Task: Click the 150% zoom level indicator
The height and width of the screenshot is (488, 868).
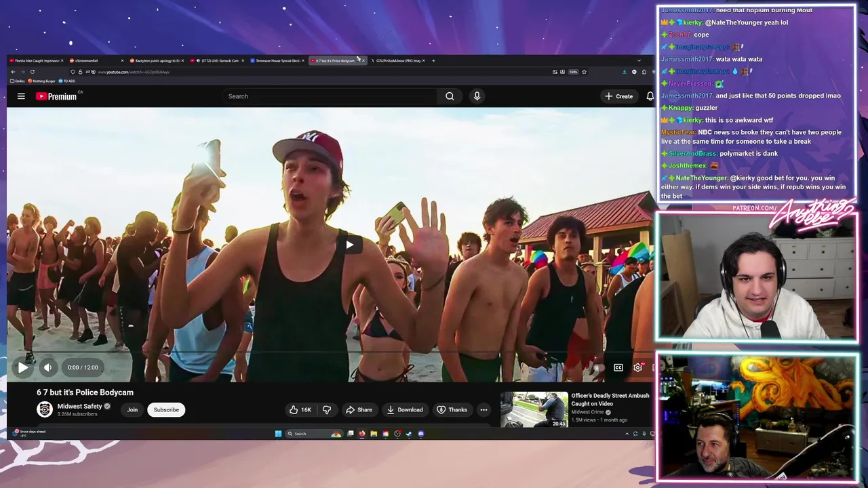Action: point(573,72)
